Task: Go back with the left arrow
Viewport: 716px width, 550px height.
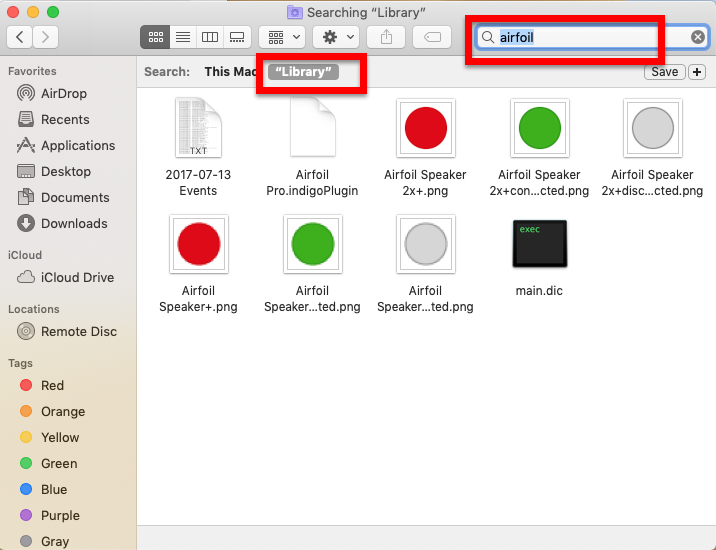Action: tap(20, 37)
